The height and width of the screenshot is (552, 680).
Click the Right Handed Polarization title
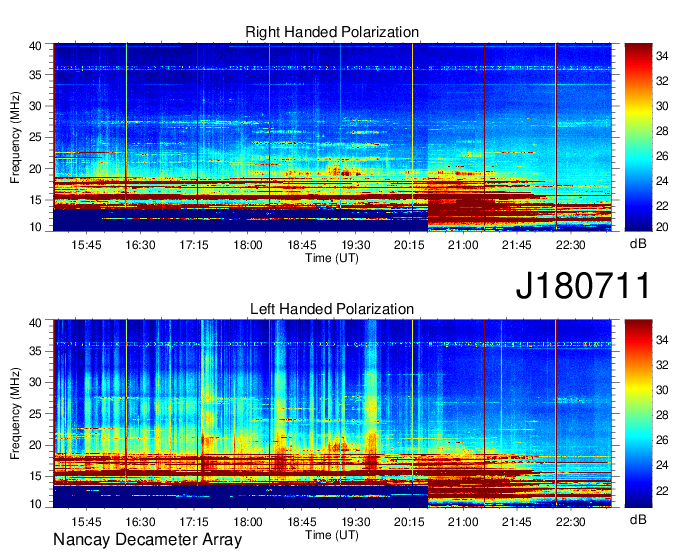[x=332, y=32]
